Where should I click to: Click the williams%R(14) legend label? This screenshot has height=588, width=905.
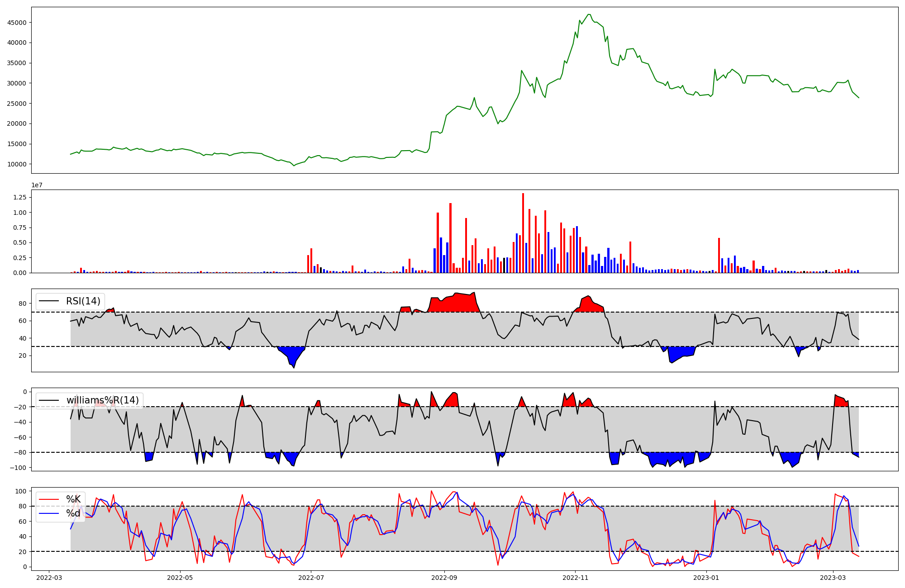click(102, 400)
